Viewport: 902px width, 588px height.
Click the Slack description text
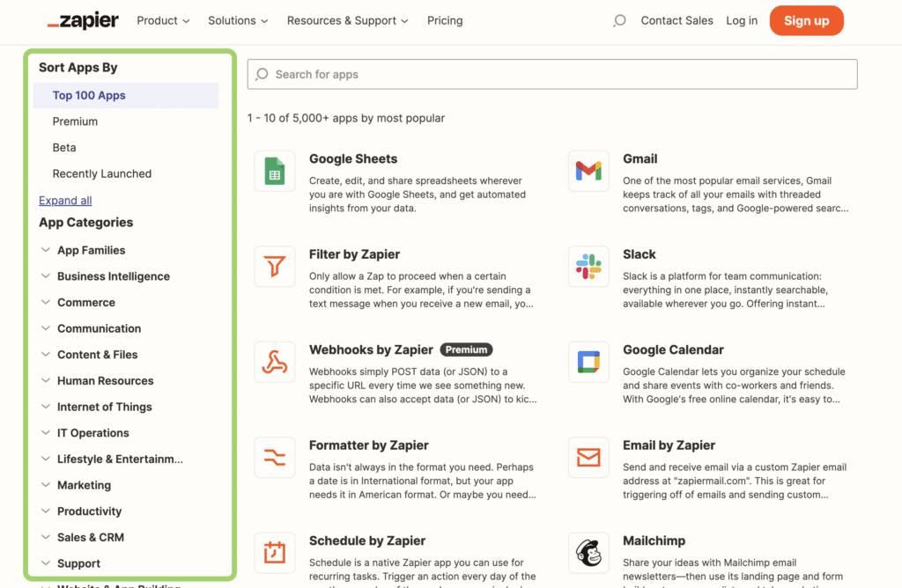[726, 290]
